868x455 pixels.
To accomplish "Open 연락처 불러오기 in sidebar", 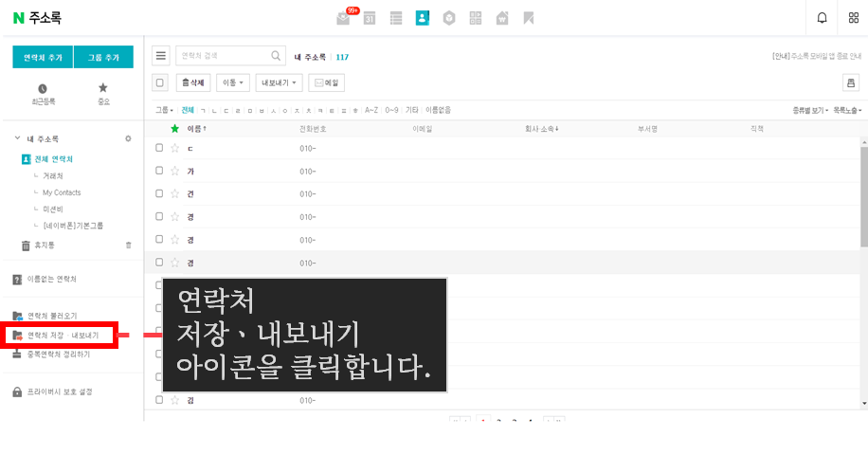I will (x=52, y=316).
